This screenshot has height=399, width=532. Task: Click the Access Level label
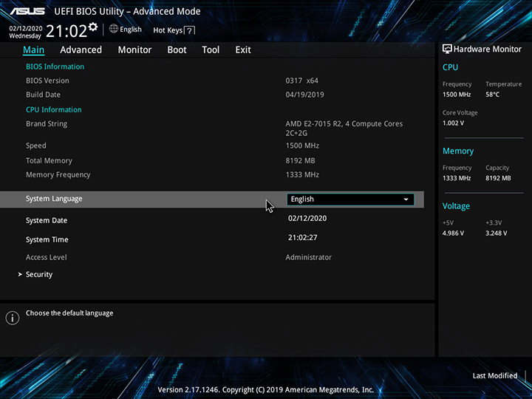pyautogui.click(x=46, y=257)
